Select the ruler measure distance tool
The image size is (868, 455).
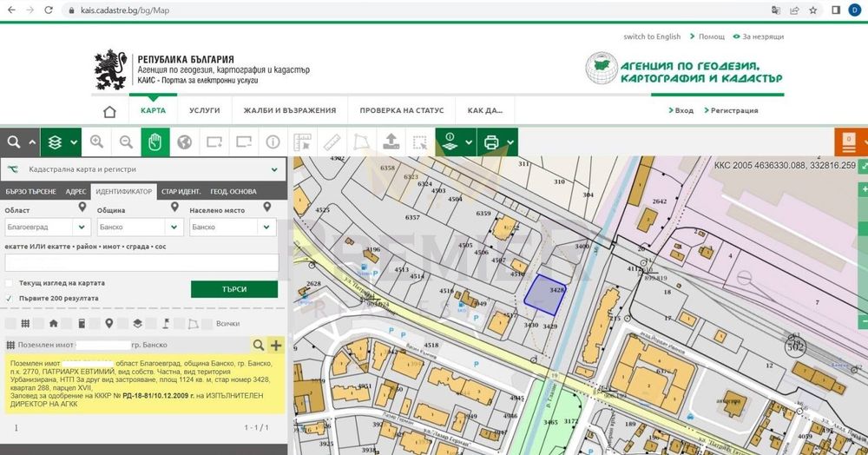pyautogui.click(x=332, y=142)
